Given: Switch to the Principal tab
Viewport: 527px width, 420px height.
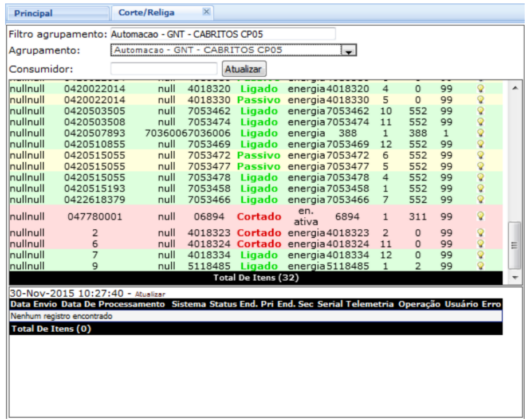Looking at the screenshot, I should click(33, 13).
